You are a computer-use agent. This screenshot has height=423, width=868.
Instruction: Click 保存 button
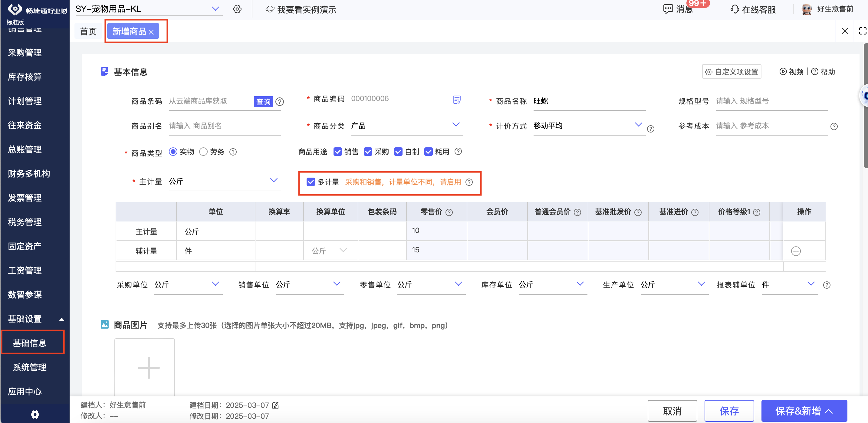729,411
